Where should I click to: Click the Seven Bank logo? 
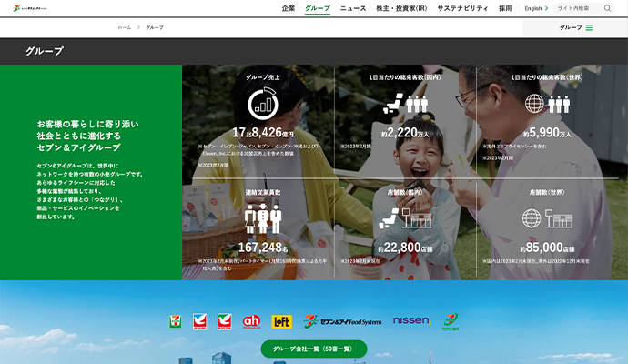pyautogui.click(x=450, y=321)
